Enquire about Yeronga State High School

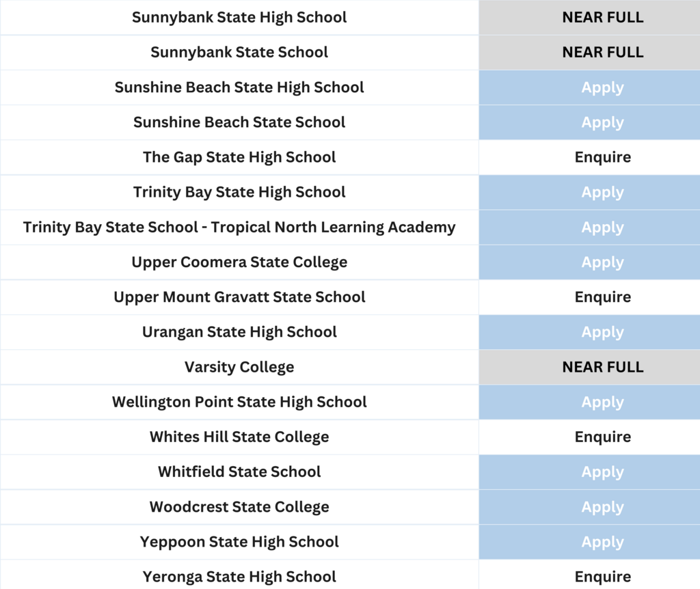(602, 577)
